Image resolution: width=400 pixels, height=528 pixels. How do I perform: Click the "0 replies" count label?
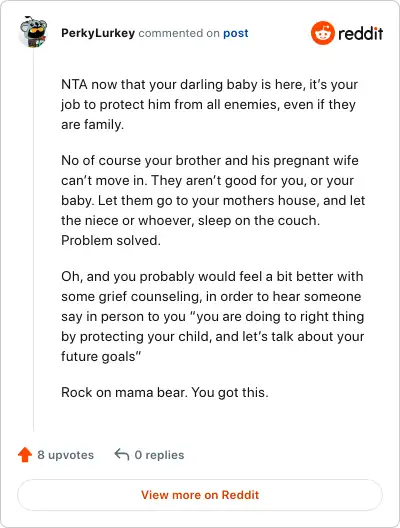click(x=159, y=455)
